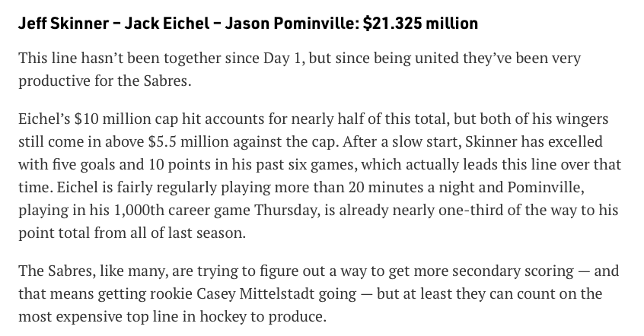This screenshot has width=644, height=336.
Task: Click "point total from all of last season"
Action: coord(132,233)
